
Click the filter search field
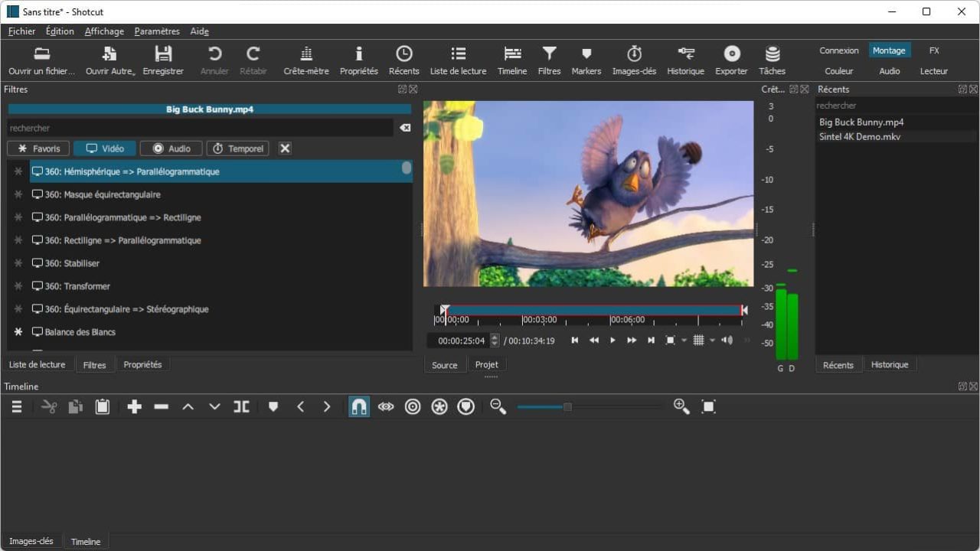point(200,128)
